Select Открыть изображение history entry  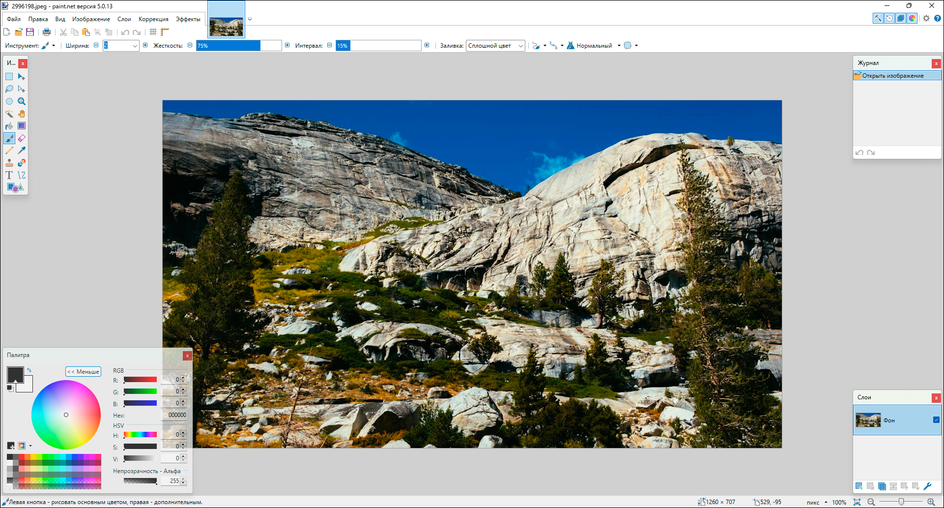(896, 75)
